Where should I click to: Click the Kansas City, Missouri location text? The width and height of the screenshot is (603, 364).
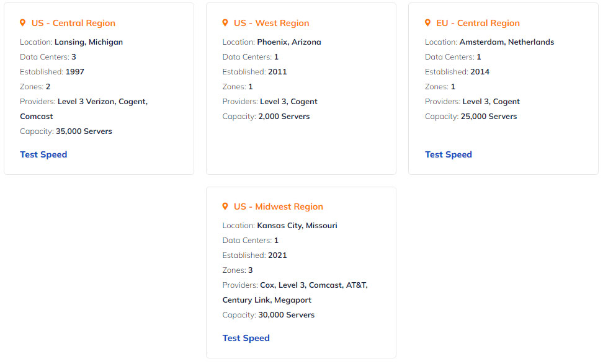[x=297, y=226]
